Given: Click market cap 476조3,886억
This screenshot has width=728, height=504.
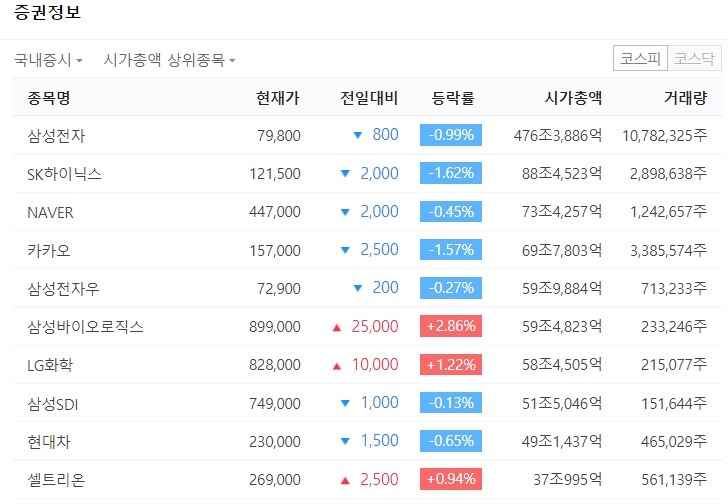Looking at the screenshot, I should coord(558,136).
